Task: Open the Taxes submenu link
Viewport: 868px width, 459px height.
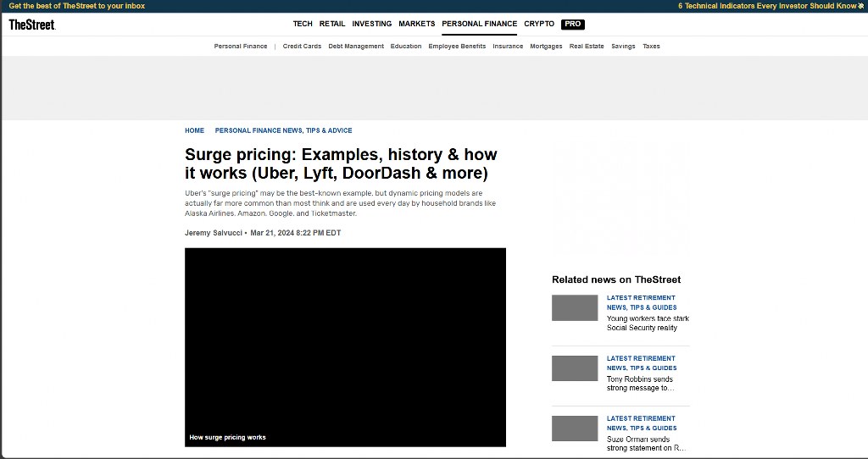Action: (652, 47)
